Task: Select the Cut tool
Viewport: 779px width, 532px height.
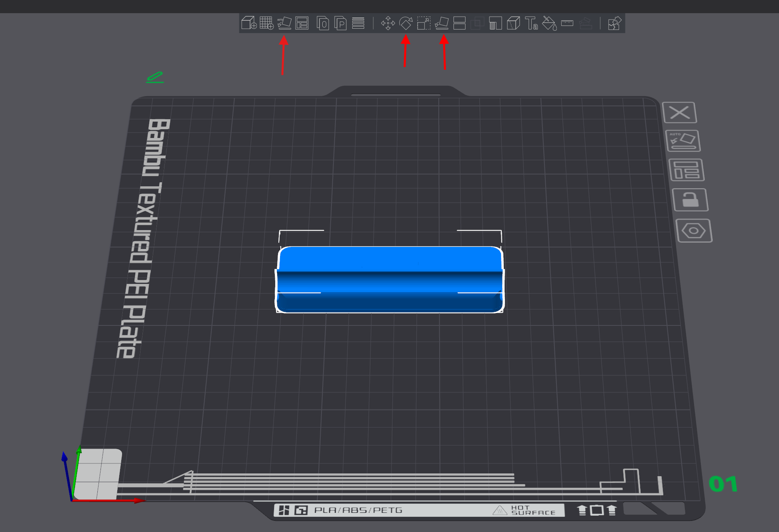Action: point(460,23)
